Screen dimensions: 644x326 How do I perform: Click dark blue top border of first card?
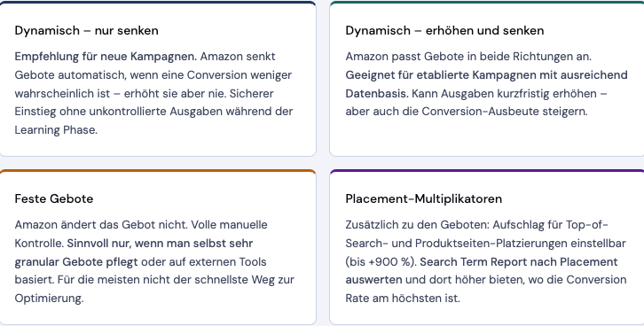158,3
